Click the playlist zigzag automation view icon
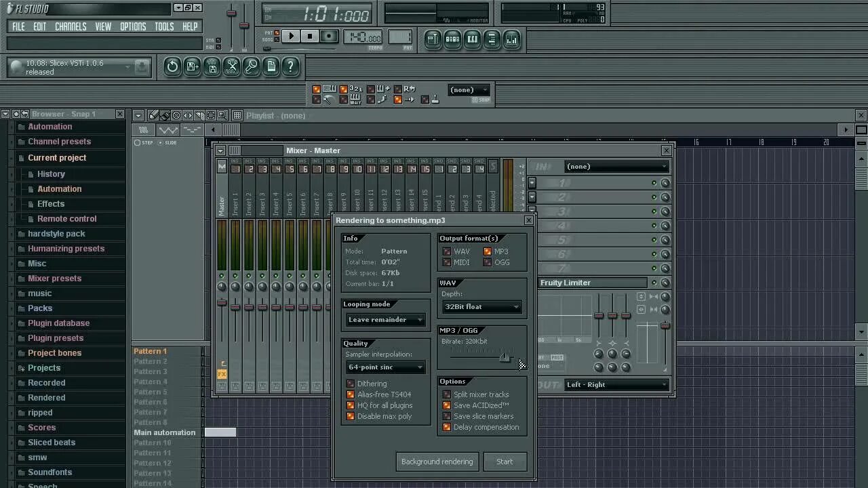Screen dimensions: 868x488 (x=167, y=129)
